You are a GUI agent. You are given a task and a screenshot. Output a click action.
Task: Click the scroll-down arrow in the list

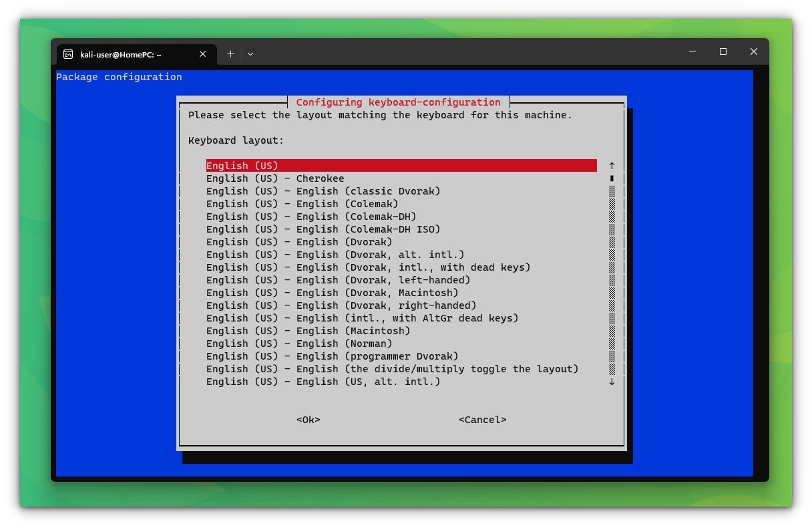coord(611,381)
